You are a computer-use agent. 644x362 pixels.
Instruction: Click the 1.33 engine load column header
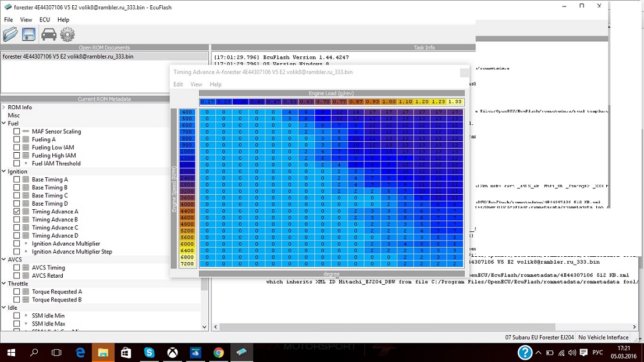(455, 102)
